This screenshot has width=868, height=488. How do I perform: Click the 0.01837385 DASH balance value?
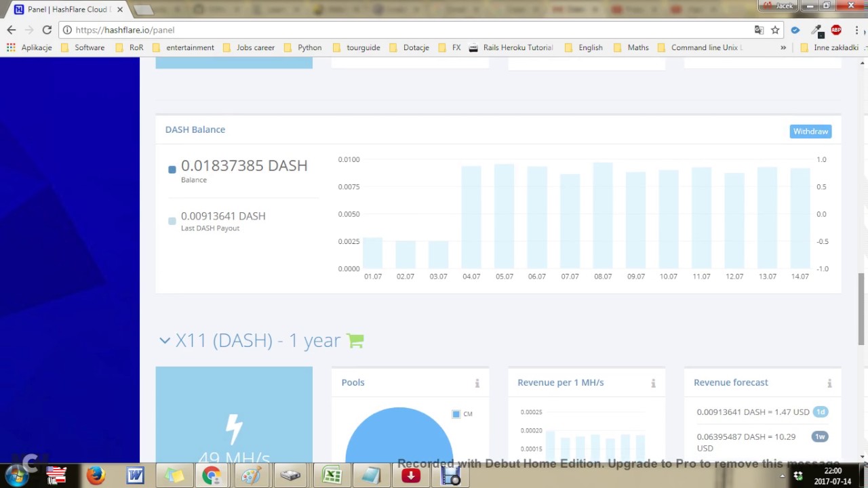[244, 165]
